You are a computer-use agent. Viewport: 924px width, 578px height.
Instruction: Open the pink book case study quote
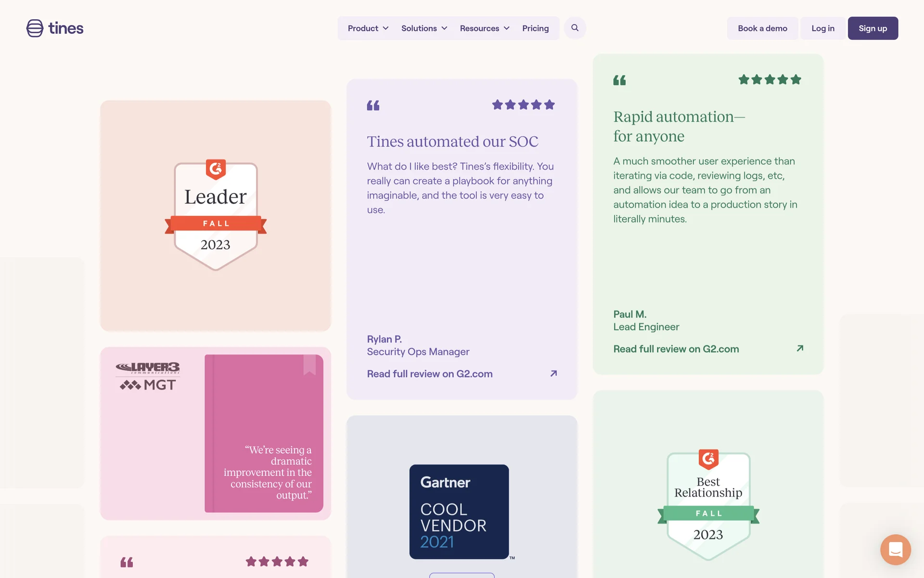(x=264, y=433)
